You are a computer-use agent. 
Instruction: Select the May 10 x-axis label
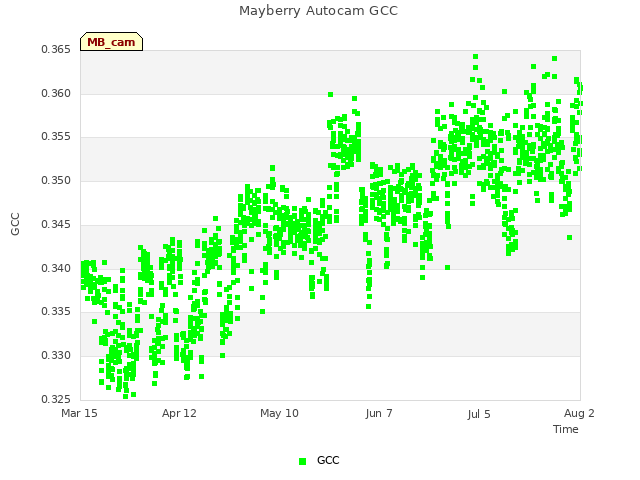coord(279,413)
